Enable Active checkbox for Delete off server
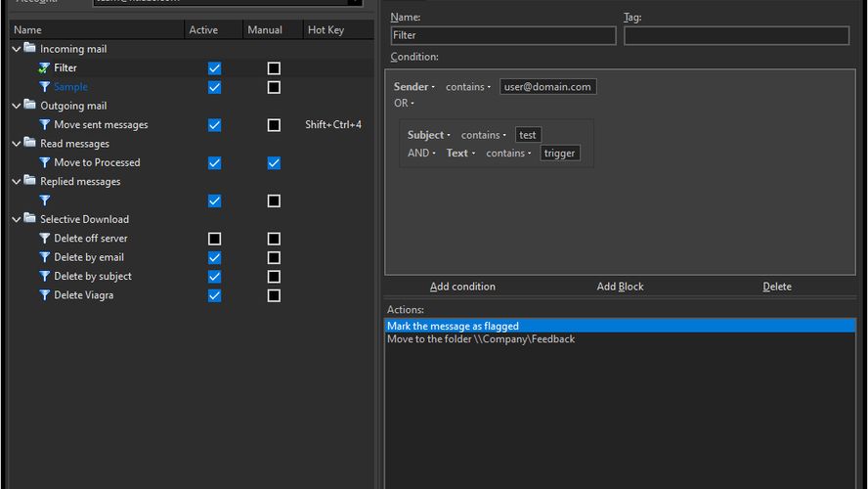The height and width of the screenshot is (489, 868). tap(214, 239)
